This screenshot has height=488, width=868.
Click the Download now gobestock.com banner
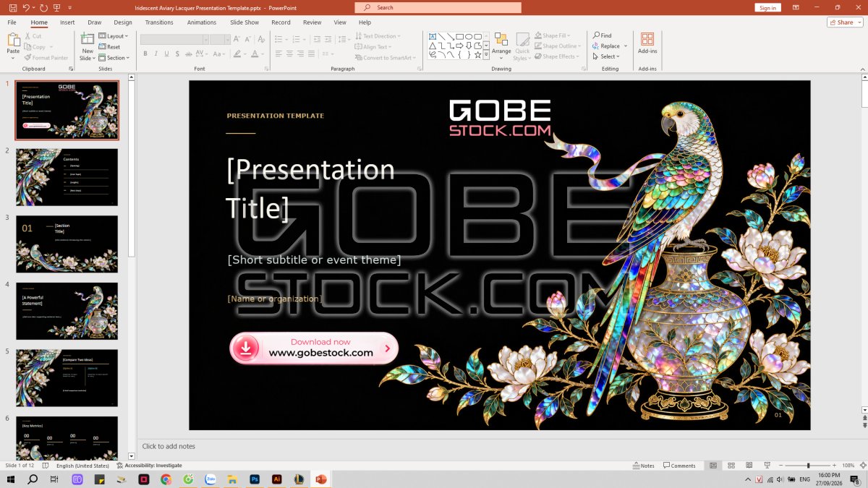(314, 348)
